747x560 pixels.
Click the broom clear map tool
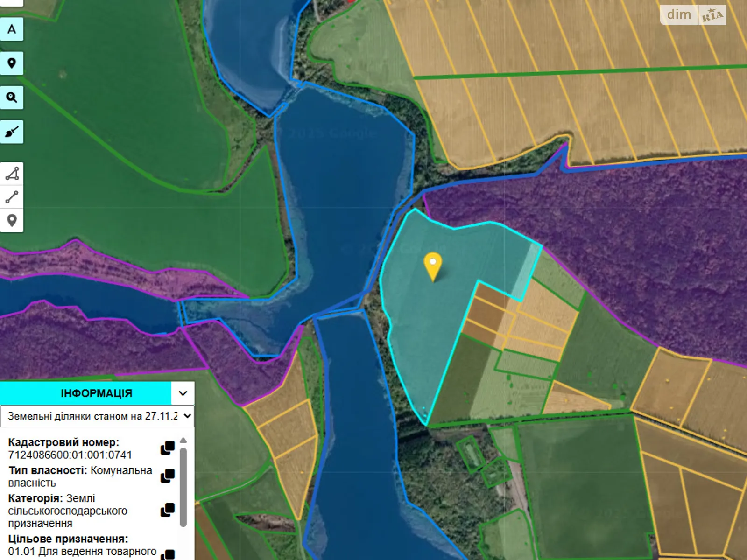[12, 132]
